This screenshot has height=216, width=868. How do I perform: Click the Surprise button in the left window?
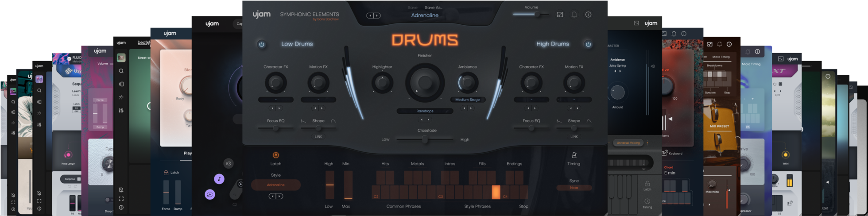[71, 179]
